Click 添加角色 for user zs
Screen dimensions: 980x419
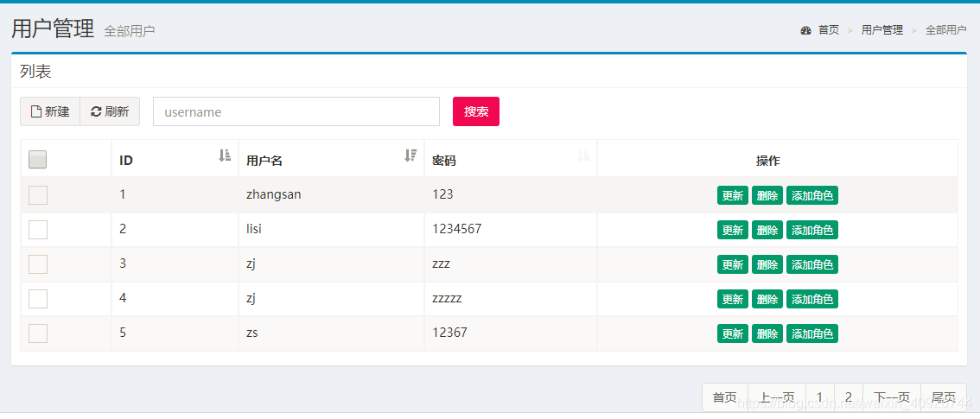click(812, 333)
